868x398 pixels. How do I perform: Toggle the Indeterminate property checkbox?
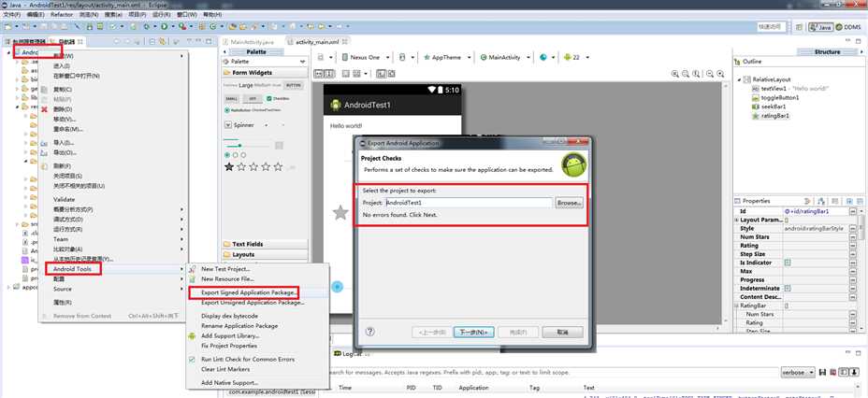click(788, 289)
